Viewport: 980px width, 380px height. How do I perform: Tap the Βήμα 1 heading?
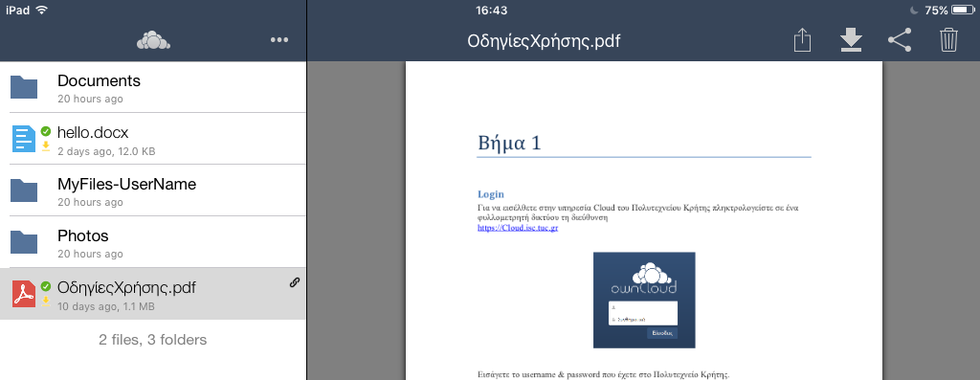(509, 144)
